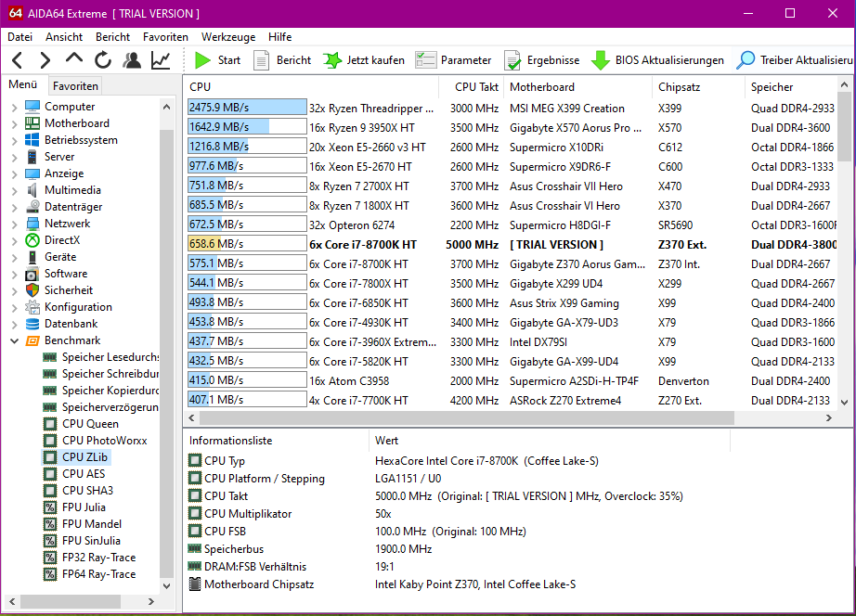The width and height of the screenshot is (856, 616).
Task: Click the tree panel horizontal scrollbar
Action: pyautogui.click(x=71, y=601)
